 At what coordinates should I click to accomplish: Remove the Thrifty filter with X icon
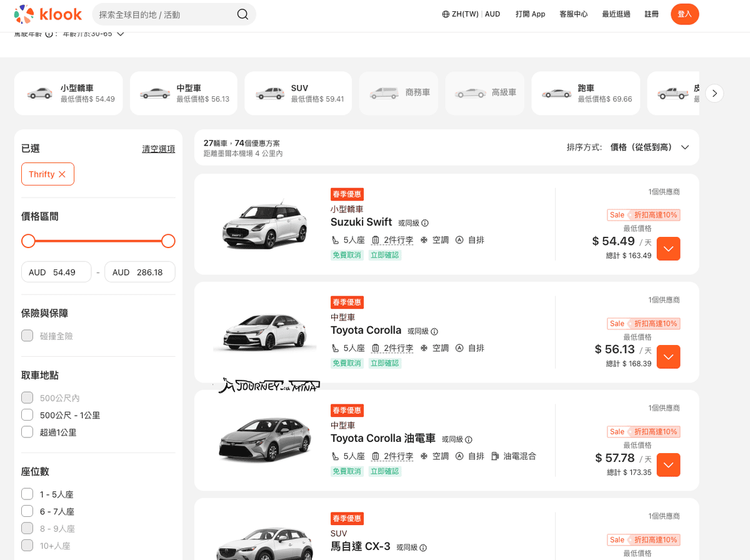coord(62,174)
